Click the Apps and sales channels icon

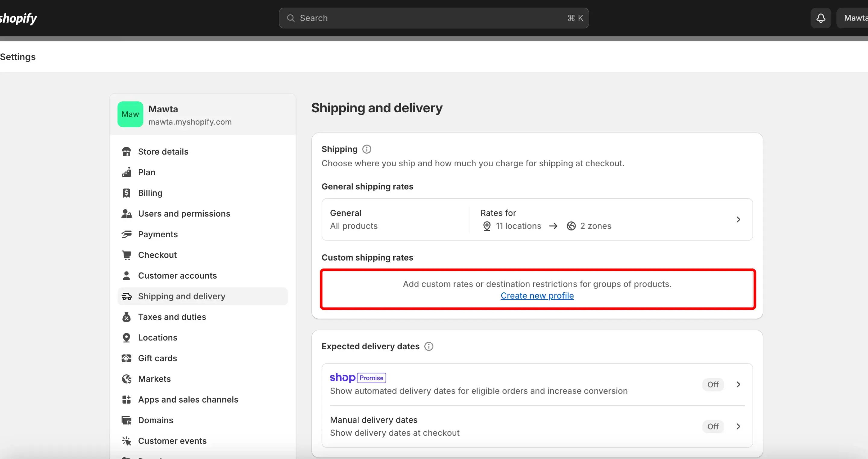click(x=126, y=400)
